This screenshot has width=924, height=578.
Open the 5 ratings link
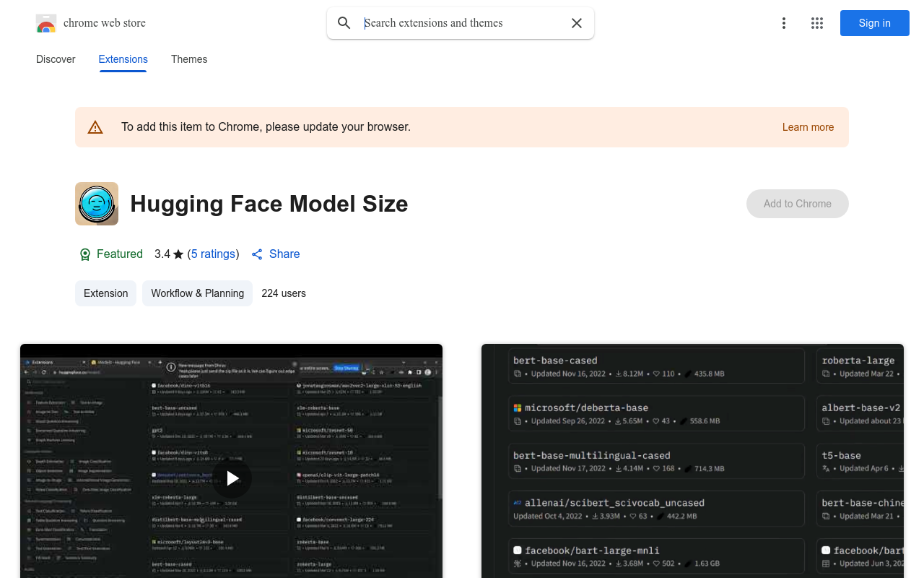click(214, 254)
